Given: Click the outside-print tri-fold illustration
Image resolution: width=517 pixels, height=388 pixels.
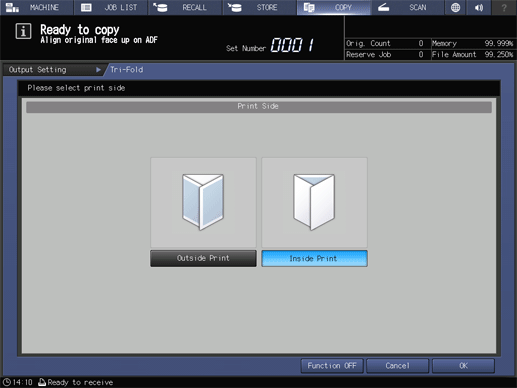Looking at the screenshot, I should pos(203,202).
